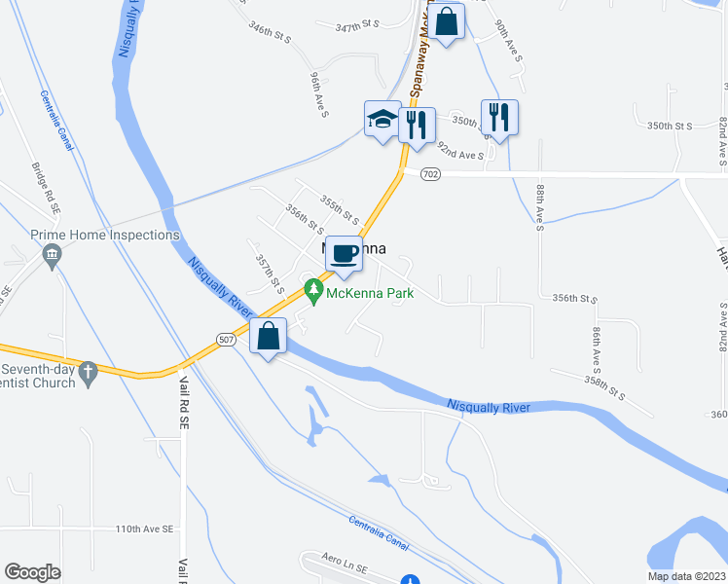This screenshot has height=584, width=728.
Task: Click the shopping bag marker near 90th Ave S
Action: (x=446, y=22)
